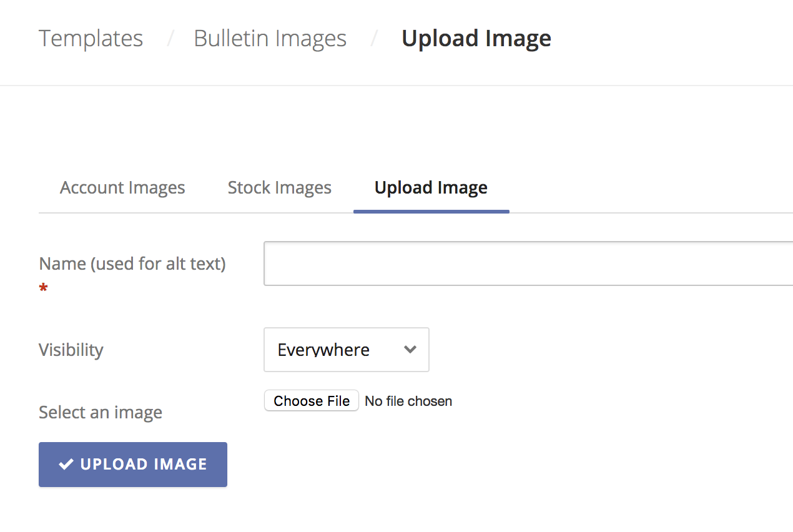Click the Select an image label
Image resolution: width=793 pixels, height=532 pixels.
[x=100, y=412]
